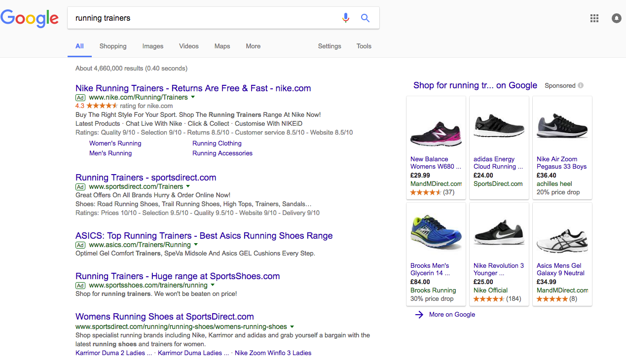Switch to the Images tab
The width and height of the screenshot is (626, 364).
pos(153,46)
